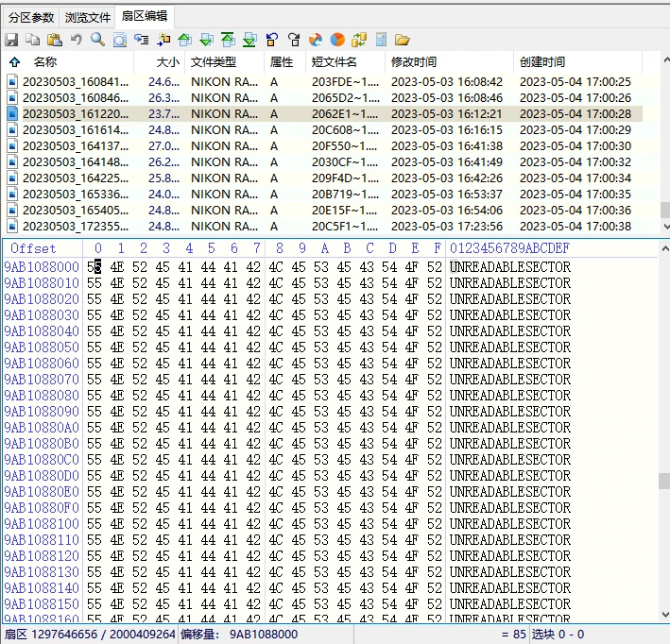Viewport: 670px width, 644px height.
Task: Jump to next sector with green down arrow
Action: point(206,40)
